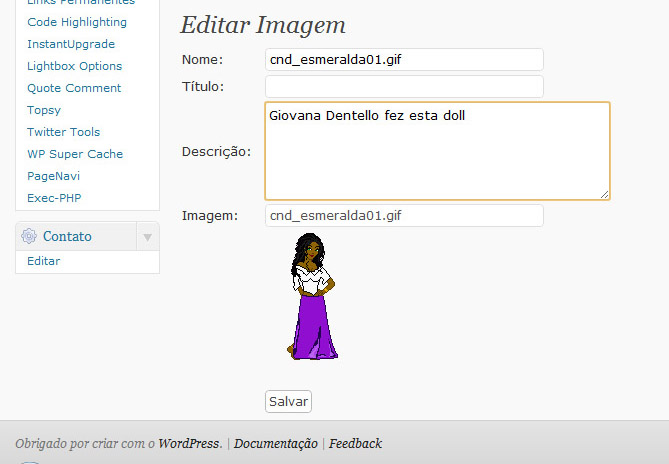The width and height of the screenshot is (669, 464).
Task: Open InstantUpgrade settings link
Action: click(x=71, y=44)
